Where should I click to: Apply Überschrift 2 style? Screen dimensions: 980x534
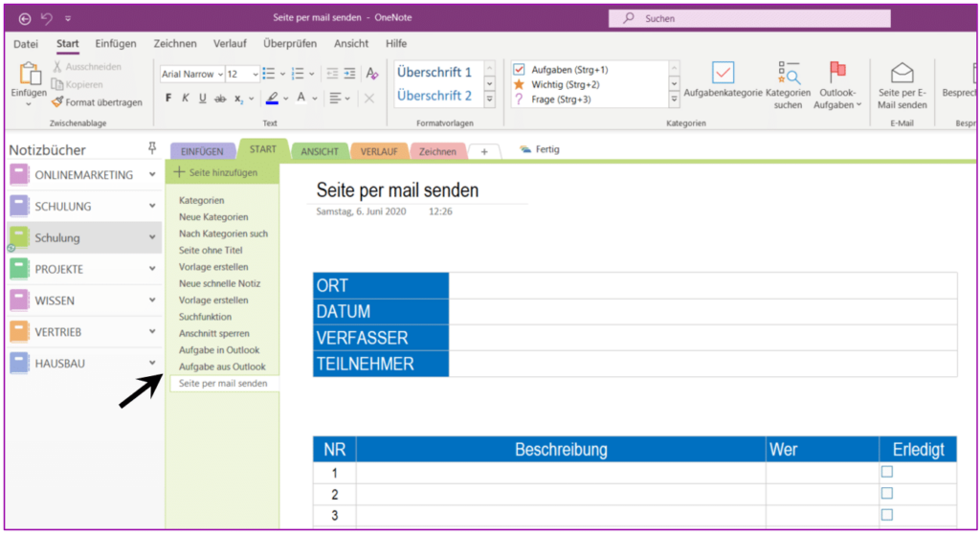pos(434,96)
